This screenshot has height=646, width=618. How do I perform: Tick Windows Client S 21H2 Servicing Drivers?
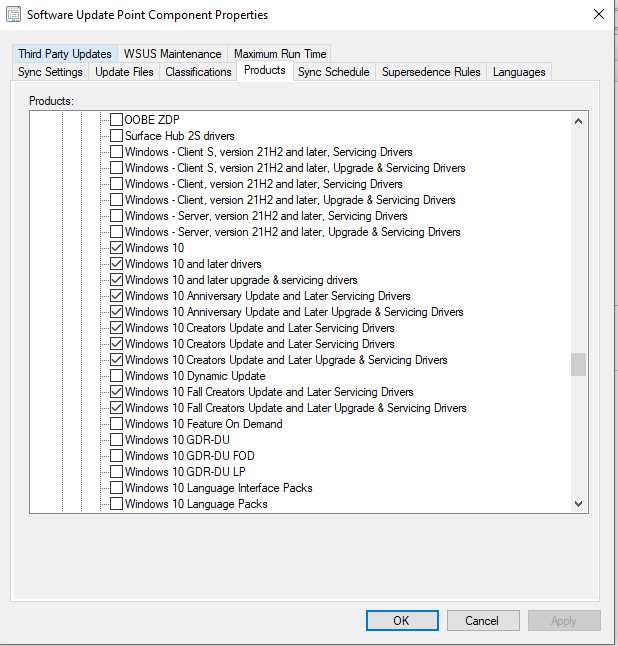(117, 152)
